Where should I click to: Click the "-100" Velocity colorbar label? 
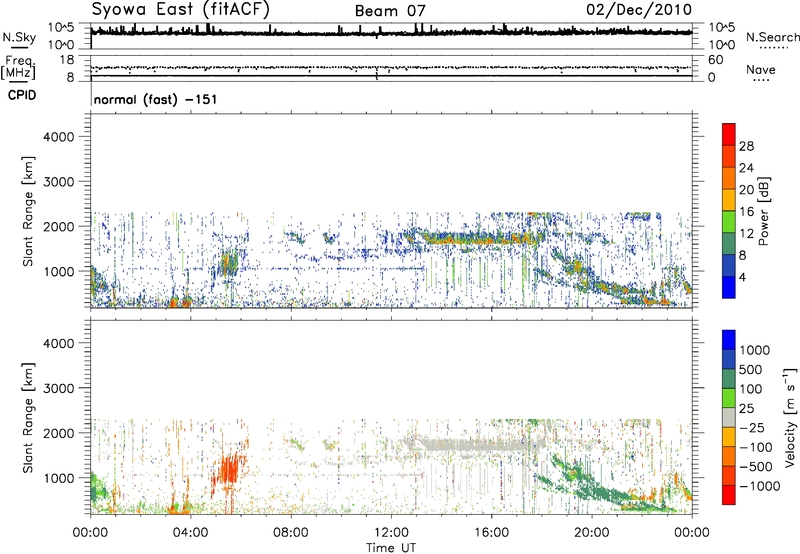tap(756, 447)
